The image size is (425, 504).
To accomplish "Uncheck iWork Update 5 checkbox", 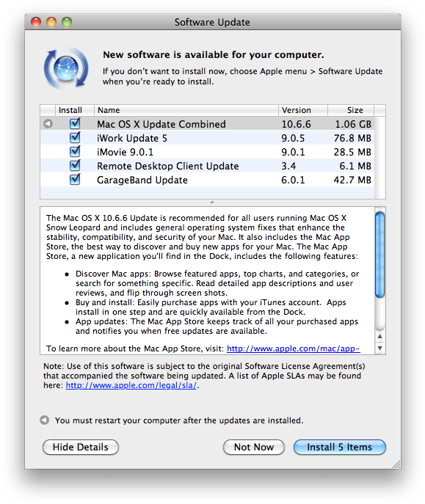I will point(75,138).
